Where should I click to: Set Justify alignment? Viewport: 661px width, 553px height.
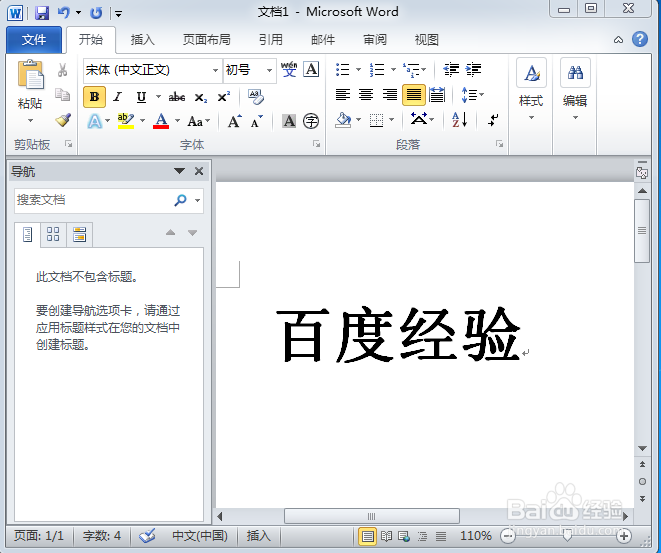click(x=414, y=95)
